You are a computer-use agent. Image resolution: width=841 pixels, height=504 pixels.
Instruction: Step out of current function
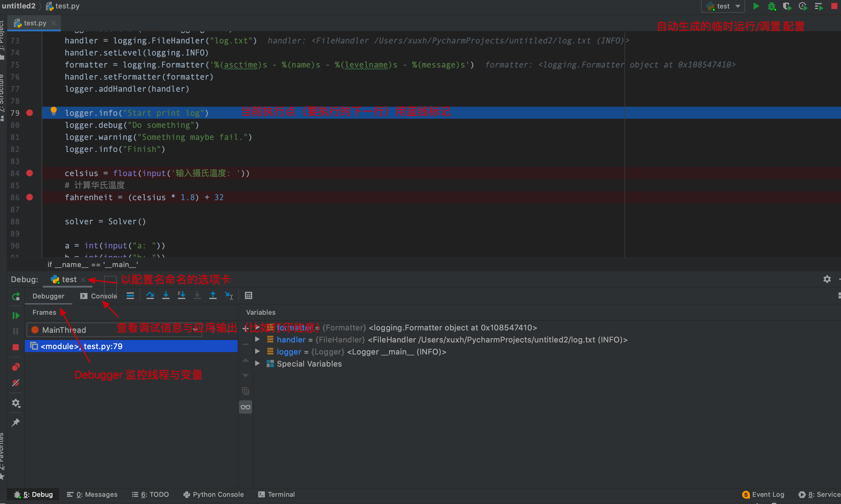[213, 295]
